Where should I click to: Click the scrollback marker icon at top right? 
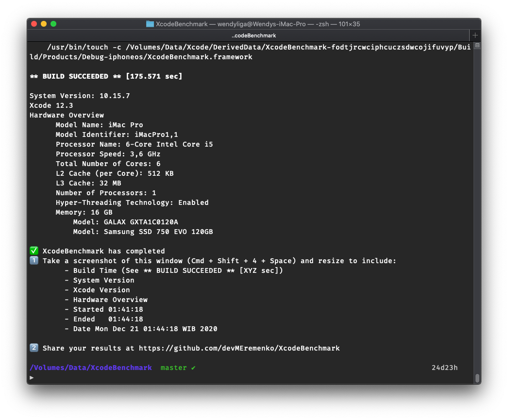click(x=477, y=45)
